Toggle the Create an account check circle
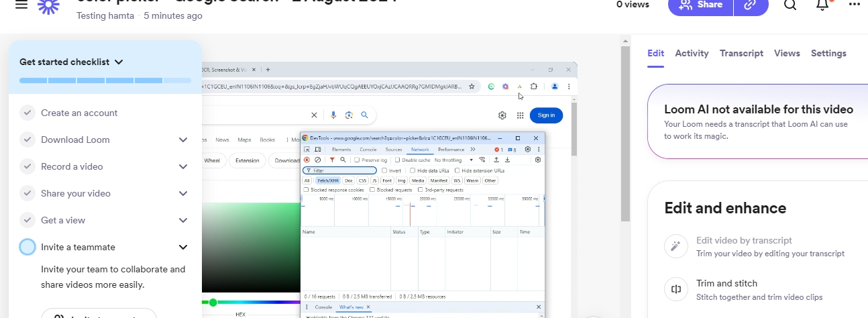Image resolution: width=868 pixels, height=318 pixels. pos(27,113)
